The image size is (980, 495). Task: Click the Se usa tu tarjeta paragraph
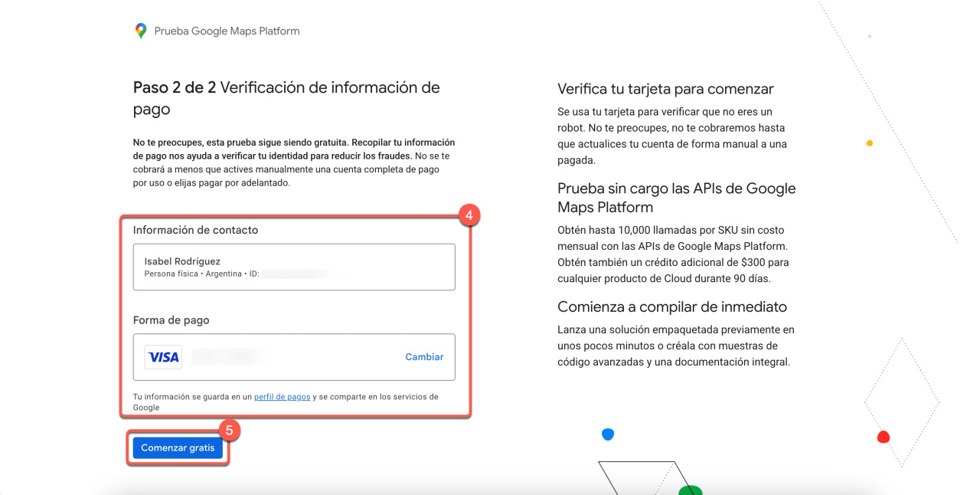tap(672, 136)
